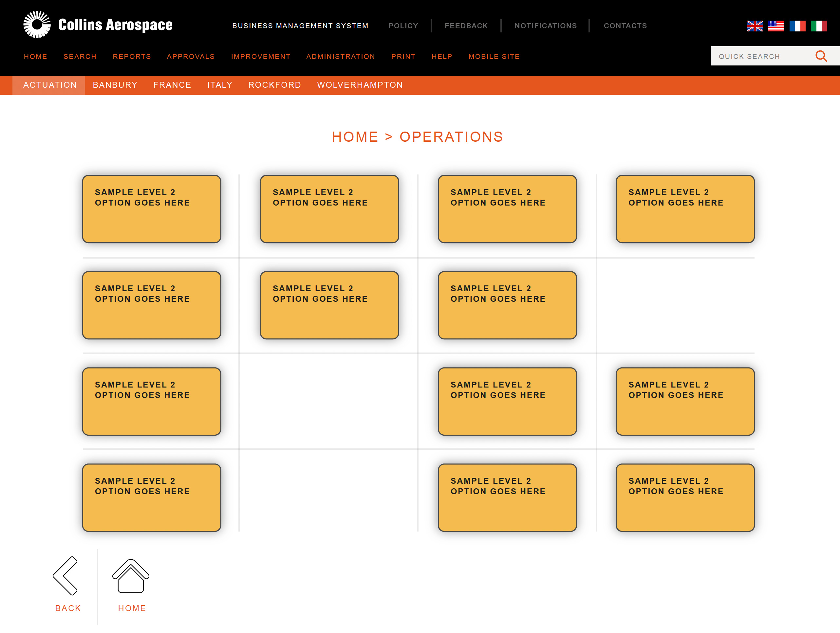The image size is (840, 633).
Task: Open the Mobile Site menu item
Action: [x=494, y=57]
